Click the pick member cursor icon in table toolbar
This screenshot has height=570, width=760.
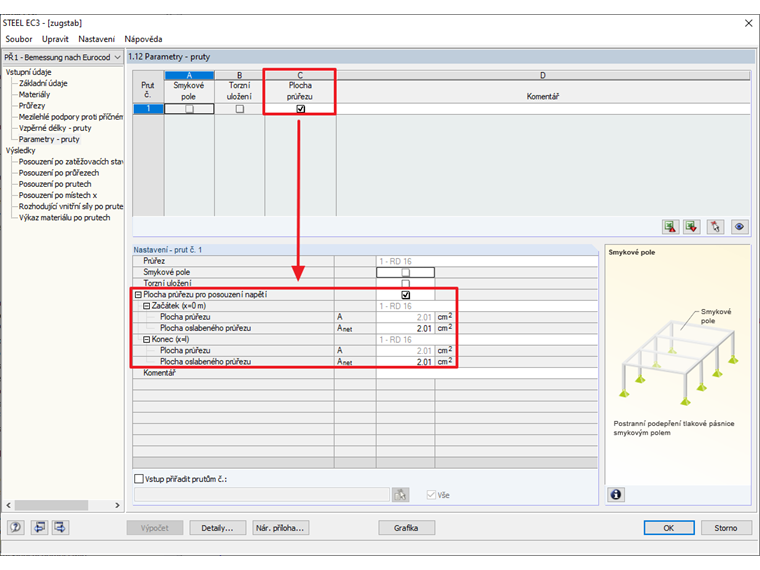coord(715,226)
